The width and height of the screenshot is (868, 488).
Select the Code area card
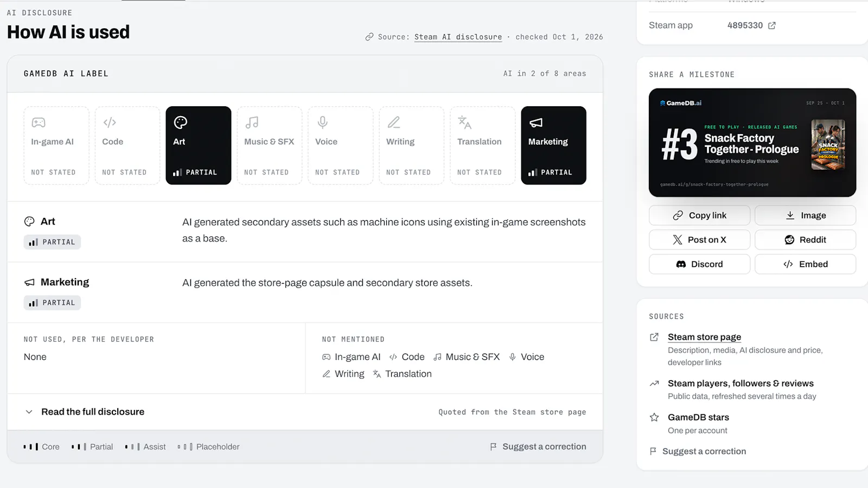(127, 145)
